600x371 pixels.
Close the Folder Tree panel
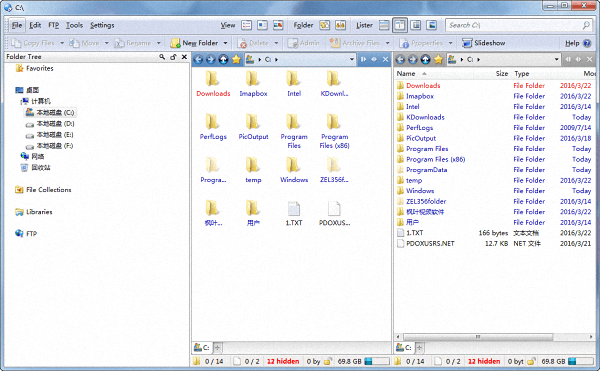tap(184, 57)
